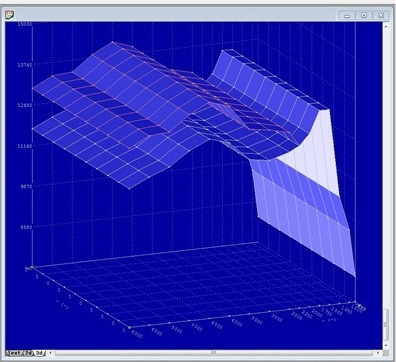
Task: Maximize the 3D graph window
Action: [364, 15]
